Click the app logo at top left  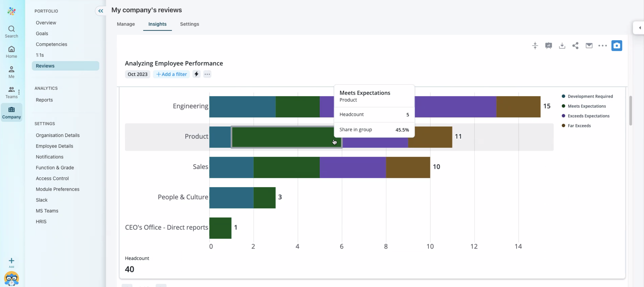[x=12, y=11]
